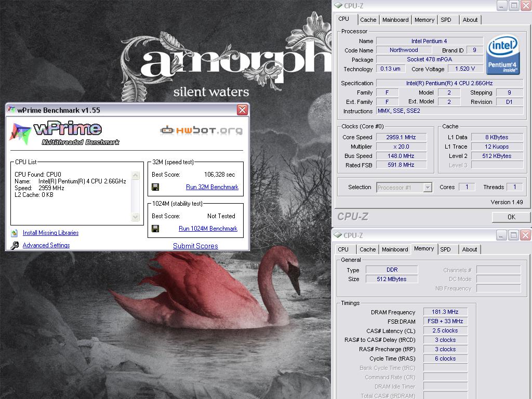Open the Install Missing Libraries link
Viewport: 532px width, 399px height.
point(50,233)
